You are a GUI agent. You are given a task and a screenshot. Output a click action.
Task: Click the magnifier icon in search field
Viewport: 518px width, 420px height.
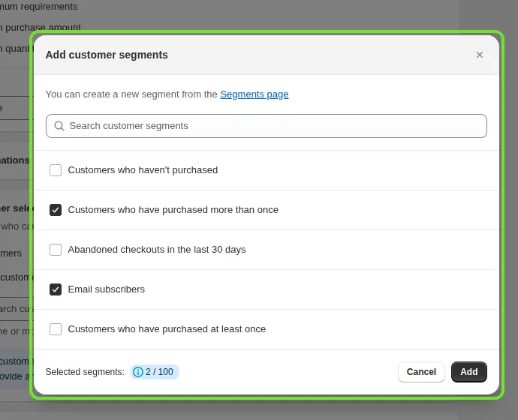[x=59, y=126]
